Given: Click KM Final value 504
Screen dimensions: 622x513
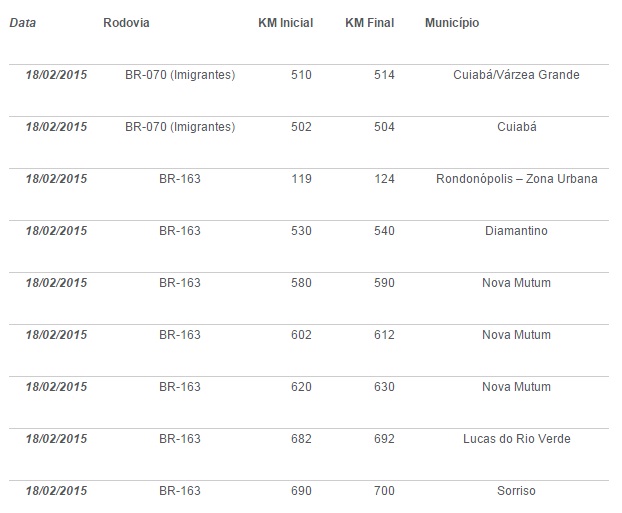Looking at the screenshot, I should (x=384, y=127).
